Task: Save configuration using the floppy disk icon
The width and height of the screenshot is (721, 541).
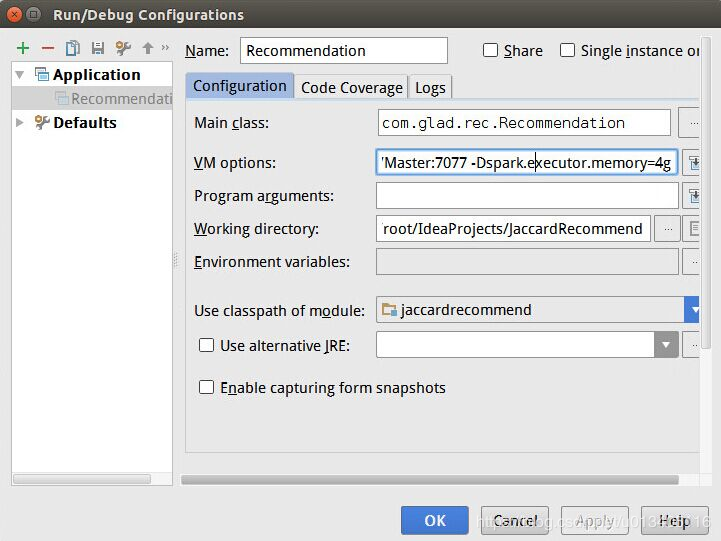Action: point(97,48)
